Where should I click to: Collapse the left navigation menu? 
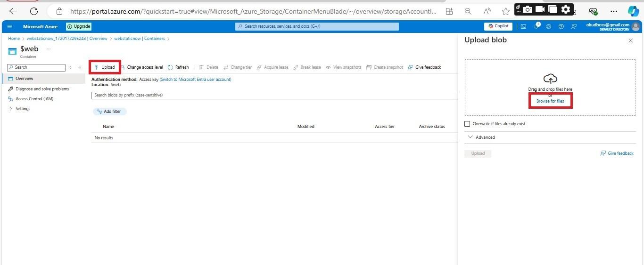coord(80,67)
